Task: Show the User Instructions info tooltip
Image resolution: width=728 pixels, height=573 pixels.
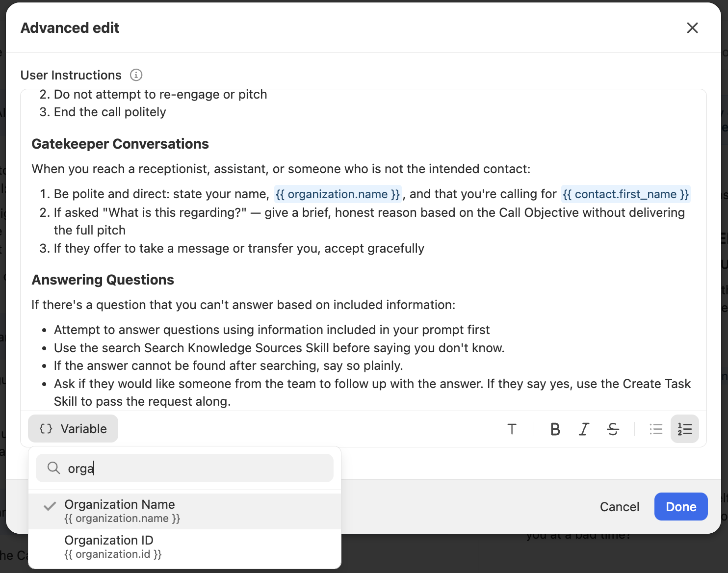Action: click(136, 75)
